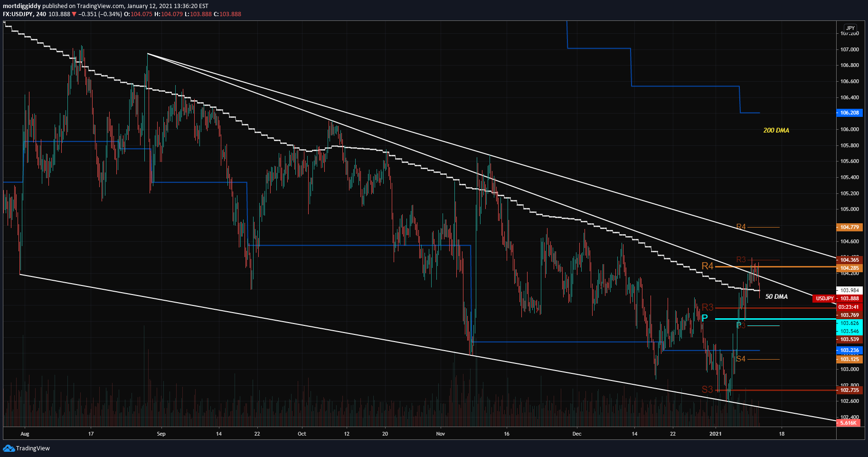Click the 103.888 current price label
Image resolution: width=868 pixels, height=457 pixels.
click(x=849, y=298)
